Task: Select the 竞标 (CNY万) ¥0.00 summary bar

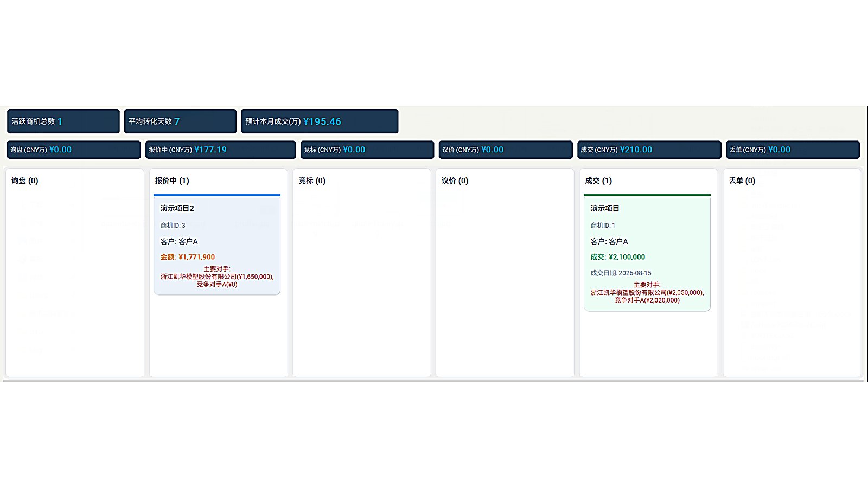Action: click(367, 150)
